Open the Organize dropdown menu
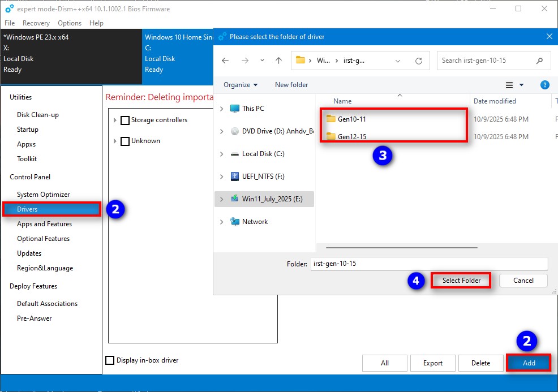Screen dimensions: 558x392 [x=241, y=85]
